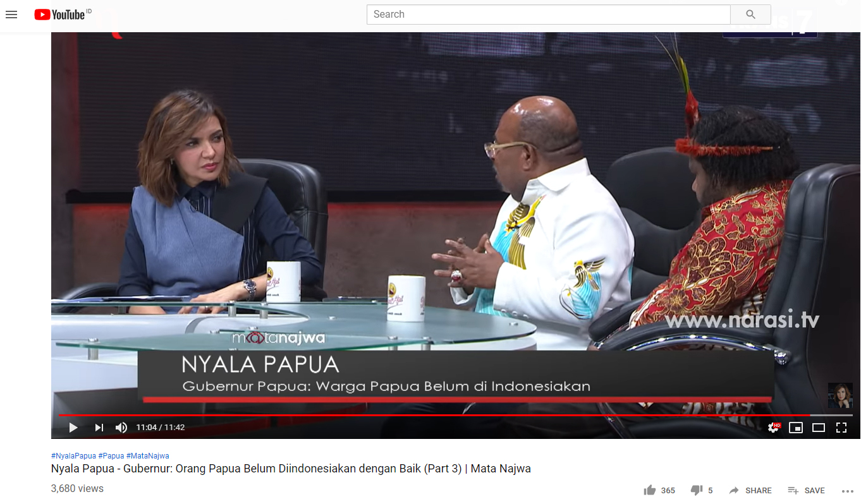Enter full screen mode
Viewport: 861px width, 504px height.
click(x=841, y=428)
